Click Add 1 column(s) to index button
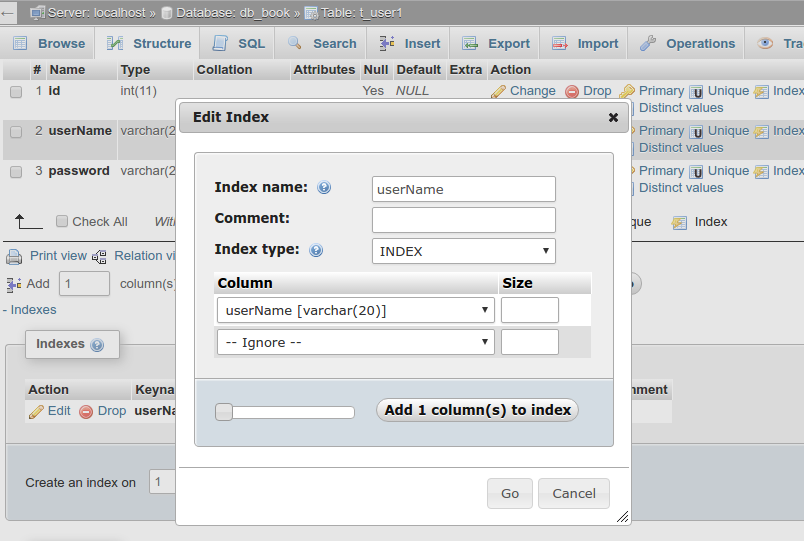This screenshot has width=804, height=541. pyautogui.click(x=477, y=410)
